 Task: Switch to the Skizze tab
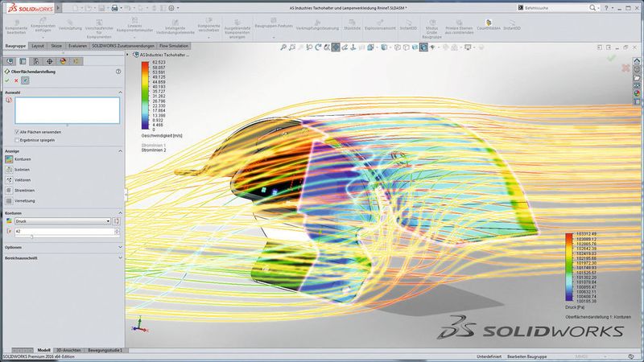(56, 46)
